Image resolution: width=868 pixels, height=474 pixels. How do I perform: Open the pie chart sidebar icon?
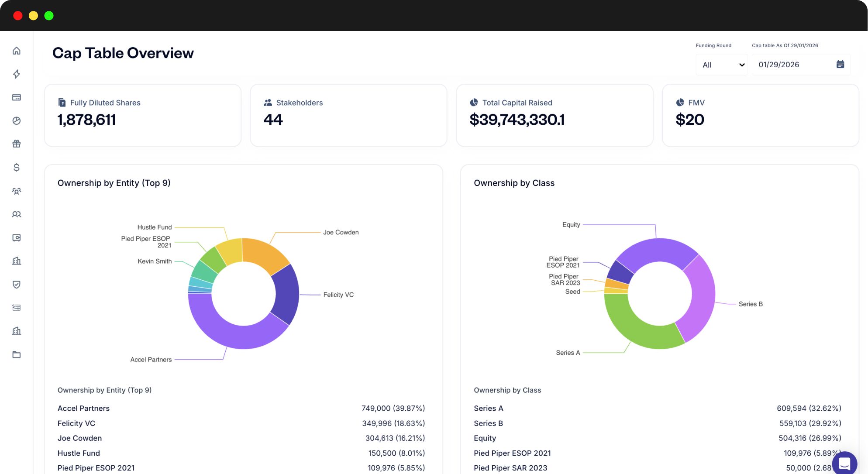click(17, 121)
